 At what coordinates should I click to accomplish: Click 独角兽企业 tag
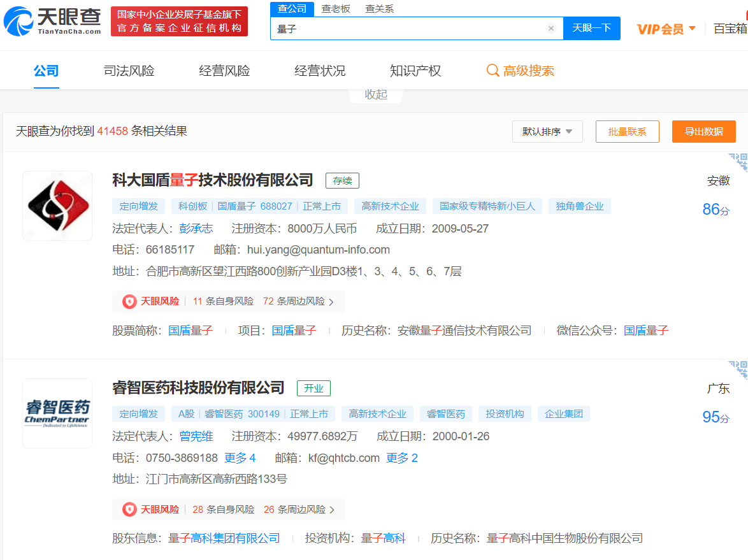click(580, 206)
